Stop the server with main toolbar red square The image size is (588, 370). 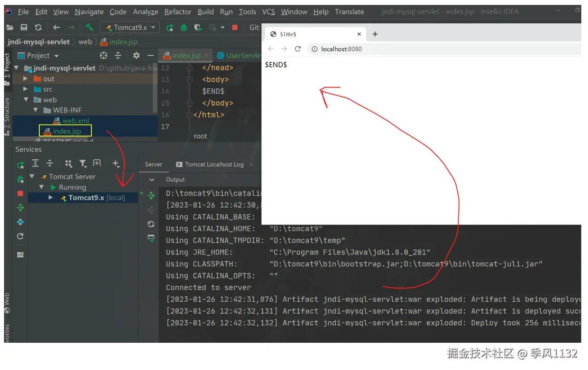click(x=235, y=28)
